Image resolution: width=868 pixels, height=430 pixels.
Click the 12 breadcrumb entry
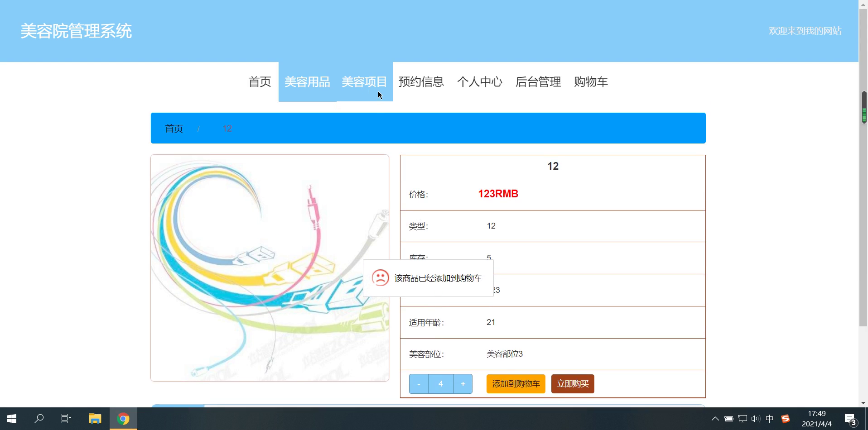click(x=227, y=129)
